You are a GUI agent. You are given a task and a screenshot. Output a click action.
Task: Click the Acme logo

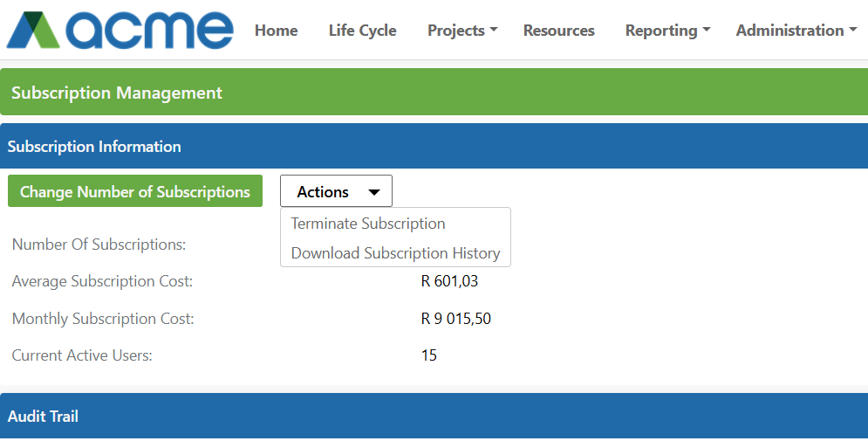tap(120, 30)
